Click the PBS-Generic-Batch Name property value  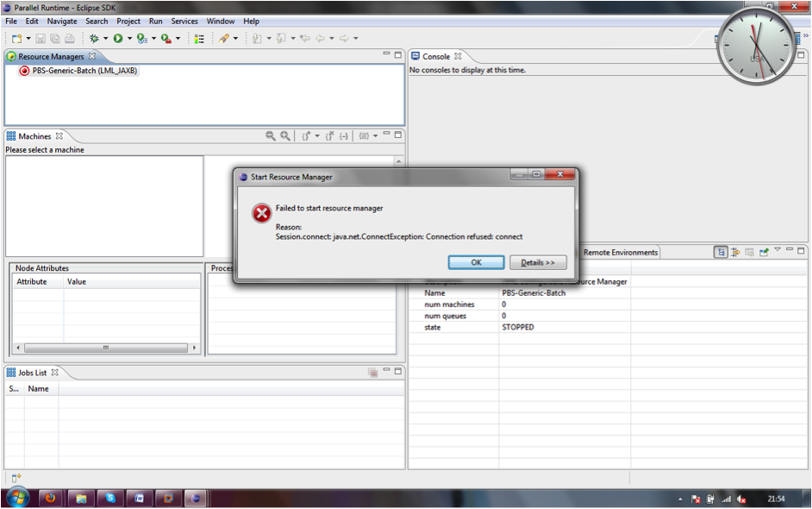(x=534, y=293)
